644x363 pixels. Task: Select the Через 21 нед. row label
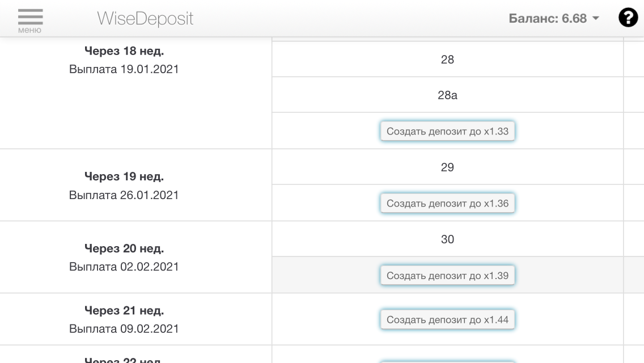(x=124, y=310)
